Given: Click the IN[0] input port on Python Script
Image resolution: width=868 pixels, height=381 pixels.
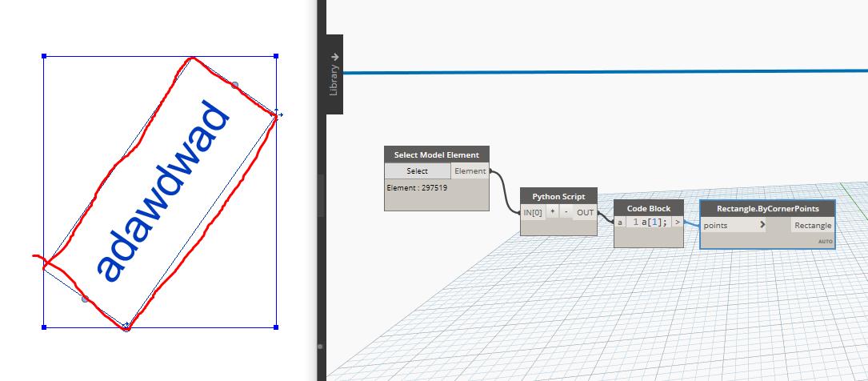Looking at the screenshot, I should click(533, 212).
